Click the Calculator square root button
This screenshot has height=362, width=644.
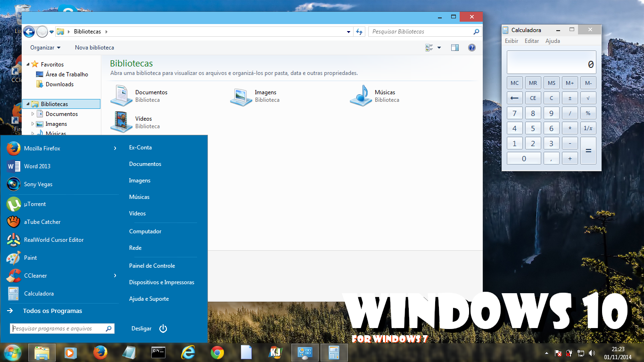pos(588,98)
